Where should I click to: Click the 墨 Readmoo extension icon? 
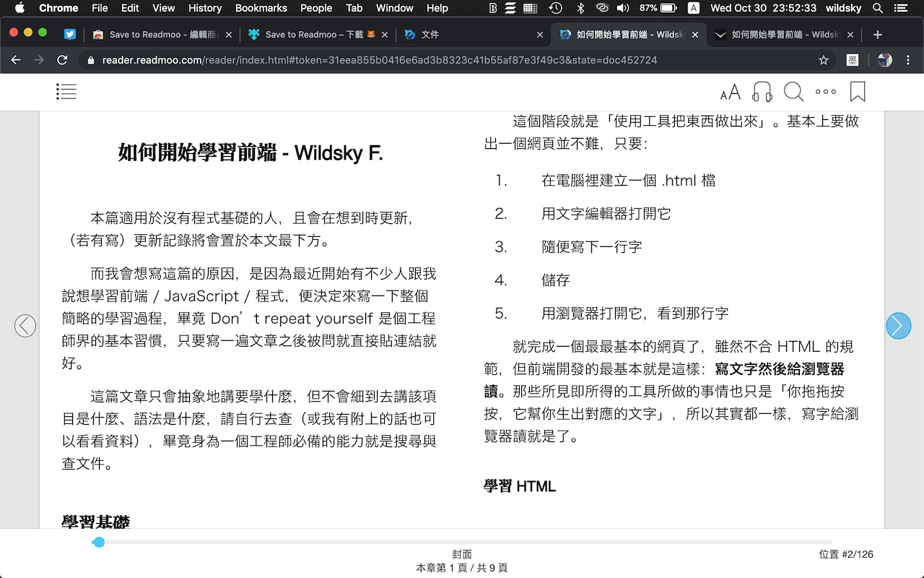point(853,60)
